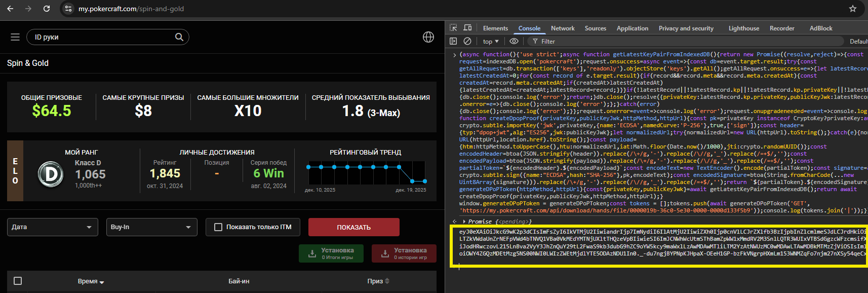Create a live expression with the eye icon
This screenshot has width=868, height=293.
coord(514,41)
